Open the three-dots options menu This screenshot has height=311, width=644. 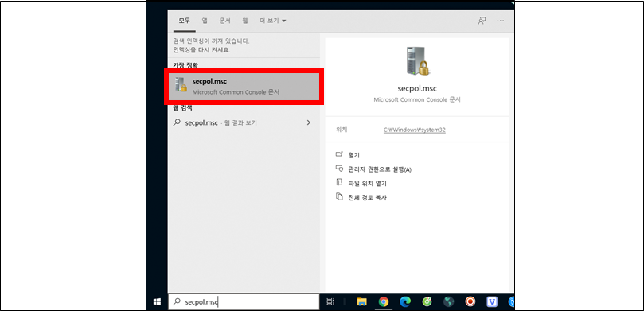pyautogui.click(x=500, y=21)
